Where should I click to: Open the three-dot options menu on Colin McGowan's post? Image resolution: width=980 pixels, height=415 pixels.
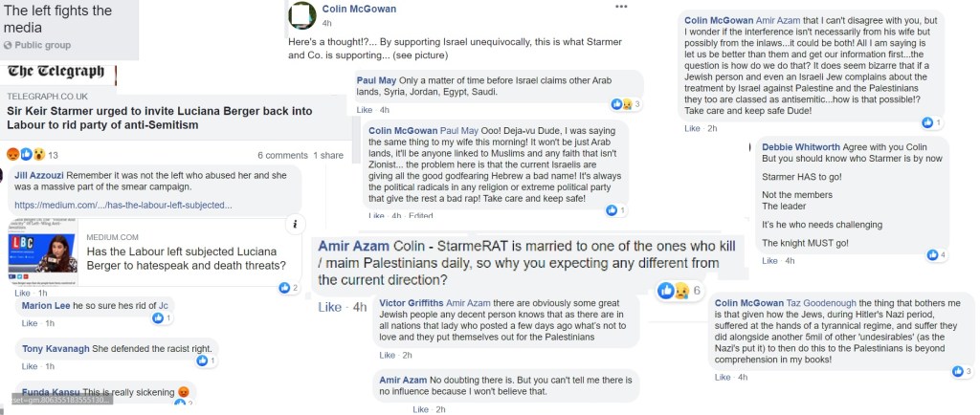click(x=622, y=6)
